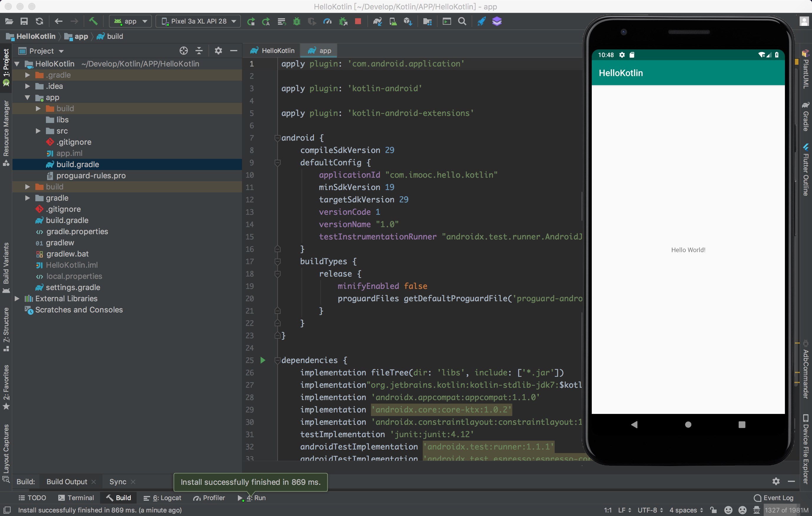Click the Open file toolbar icon
Screen dimensions: 812x516
point(9,21)
